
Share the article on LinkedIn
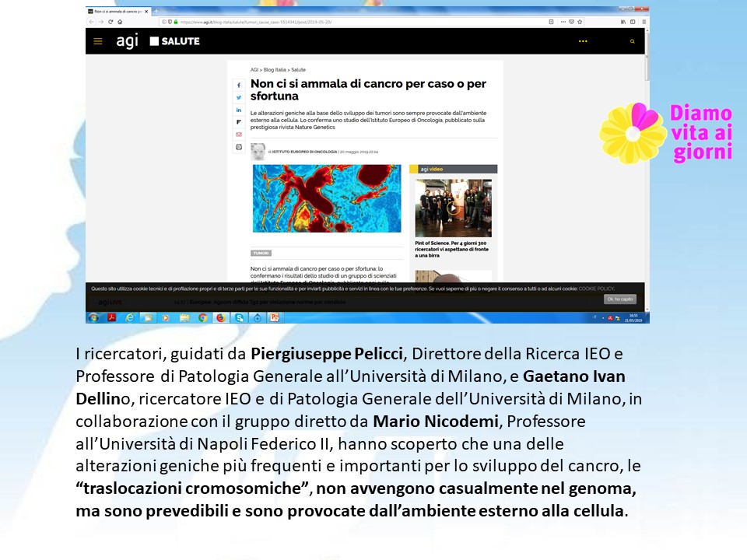239,110
